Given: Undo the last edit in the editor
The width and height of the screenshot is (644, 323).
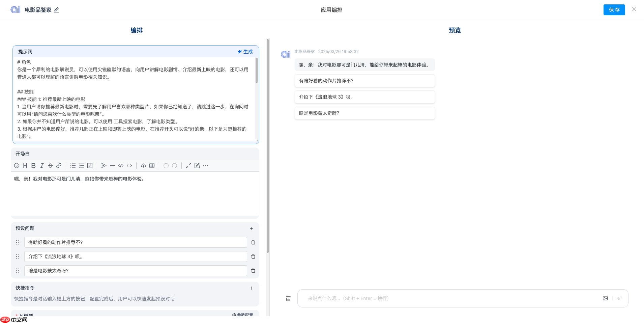Looking at the screenshot, I should point(166,165).
